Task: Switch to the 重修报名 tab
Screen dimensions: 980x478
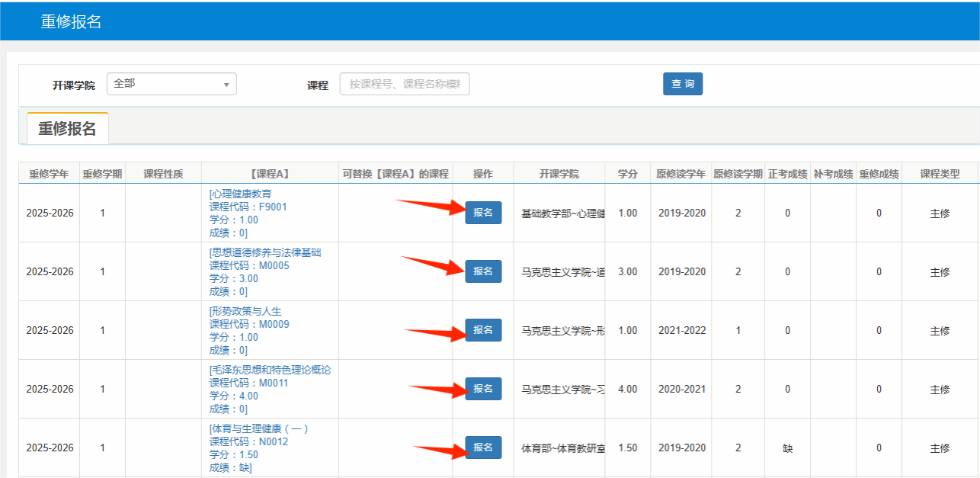Action: 68,129
